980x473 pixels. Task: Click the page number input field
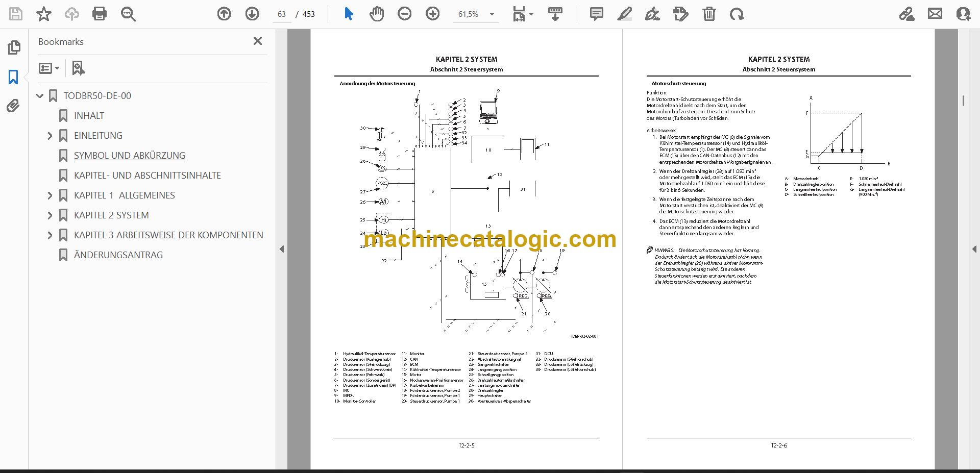click(x=282, y=14)
